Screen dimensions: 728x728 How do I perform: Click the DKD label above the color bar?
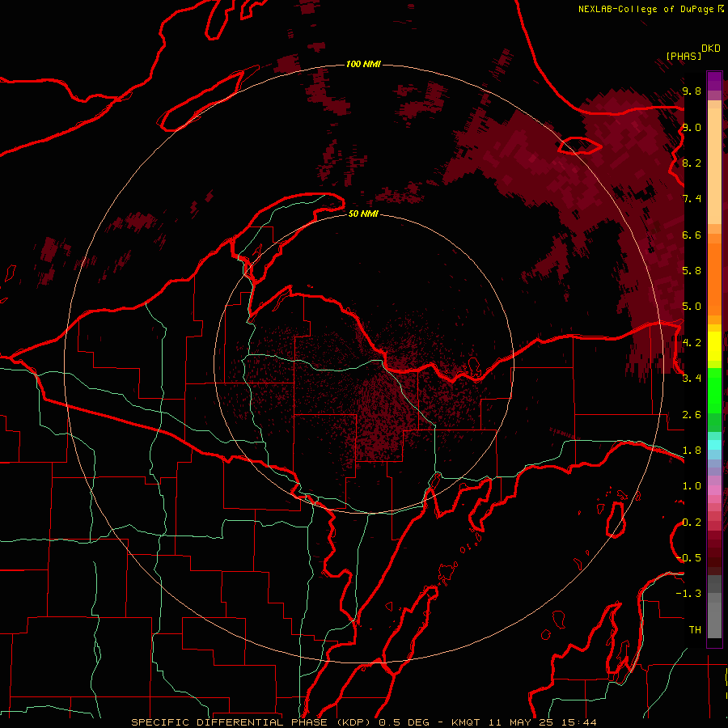(711, 49)
